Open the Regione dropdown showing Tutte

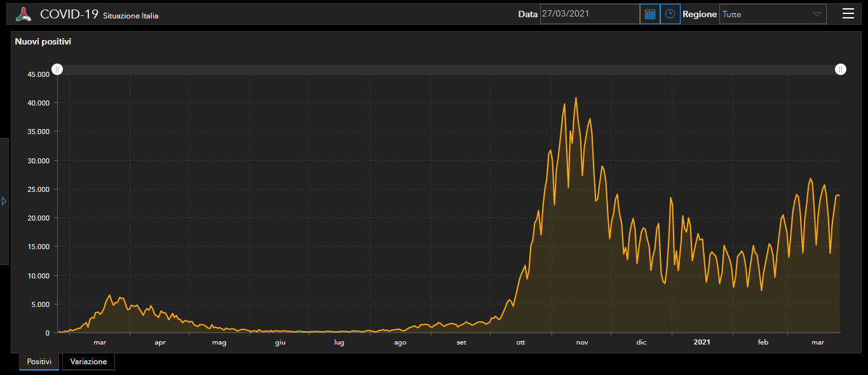(766, 14)
